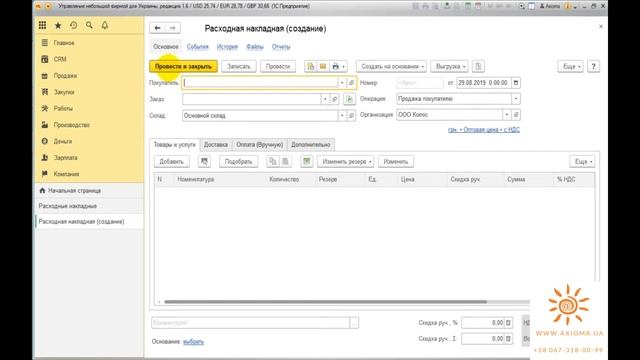Select Расходная накладная (создание) open page
Screen dimensions: 640x360
pyautogui.click(x=89, y=222)
